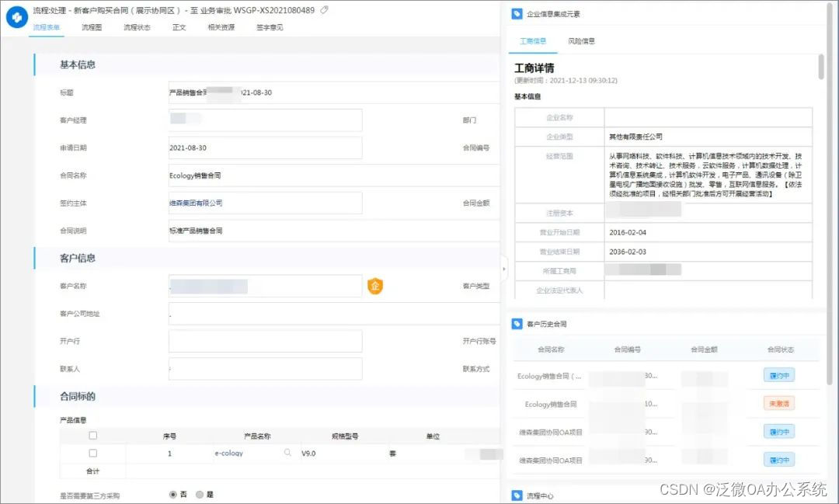Select the 风险信息 tab
The width and height of the screenshot is (839, 504).
pyautogui.click(x=582, y=41)
